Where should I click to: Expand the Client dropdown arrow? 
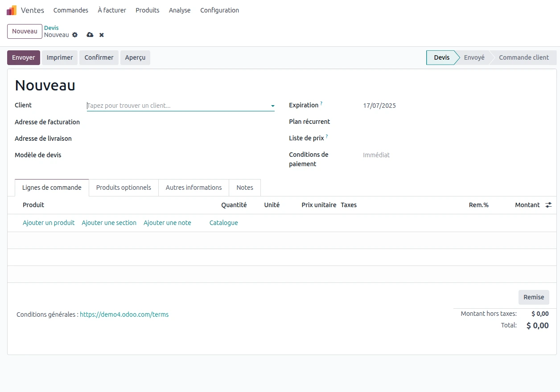pos(272,106)
